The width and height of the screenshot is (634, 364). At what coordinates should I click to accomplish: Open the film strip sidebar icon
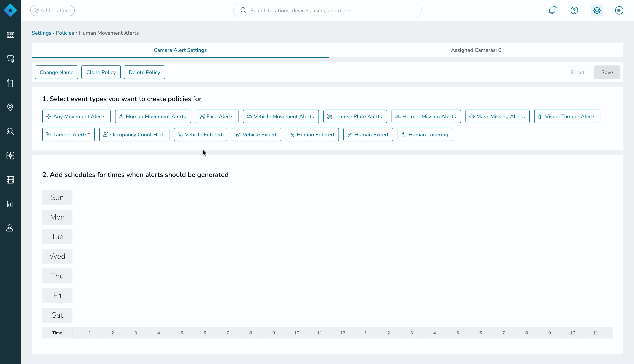[10, 180]
